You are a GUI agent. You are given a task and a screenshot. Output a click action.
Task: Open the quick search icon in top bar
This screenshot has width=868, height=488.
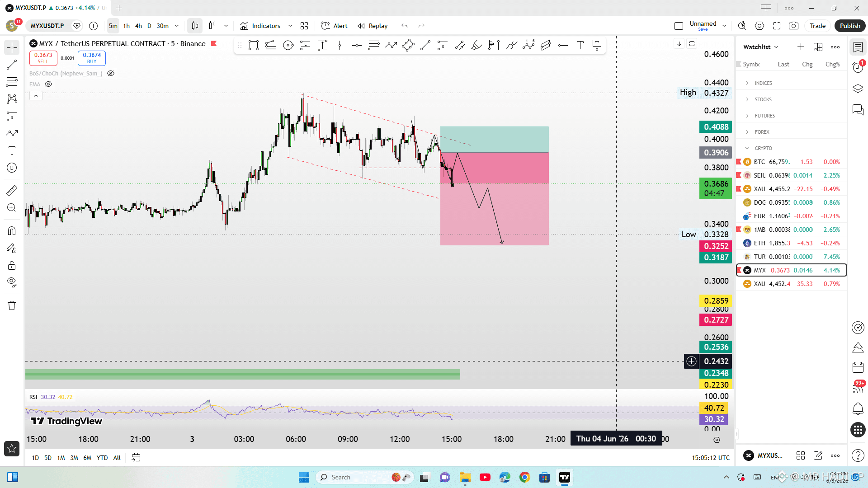click(742, 26)
